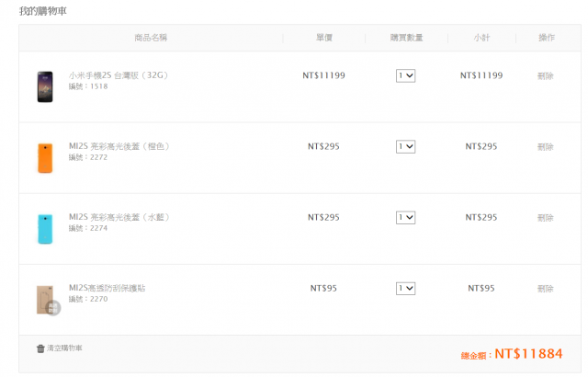Screen dimensions: 588x377
Task: Open the orange back cover thumbnail
Action: point(45,158)
